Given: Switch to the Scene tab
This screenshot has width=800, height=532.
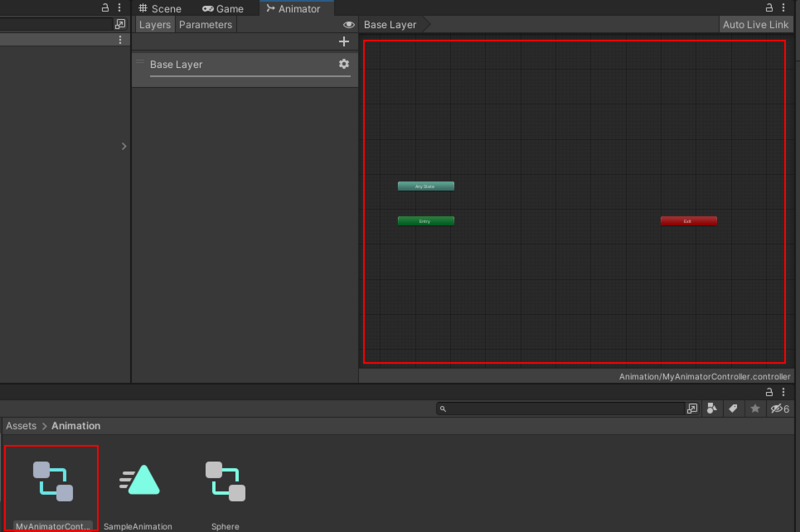Looking at the screenshot, I should pyautogui.click(x=160, y=9).
